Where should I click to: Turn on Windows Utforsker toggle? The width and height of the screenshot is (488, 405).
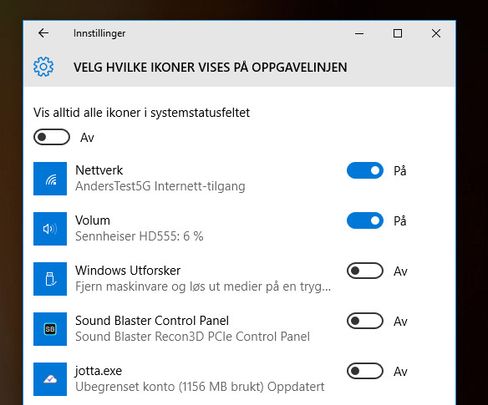365,271
